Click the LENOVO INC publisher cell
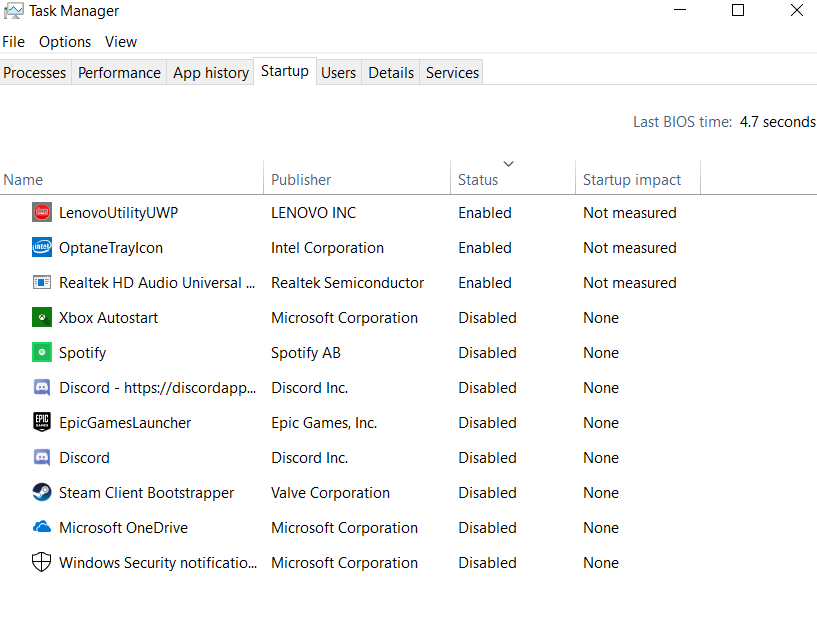Screen dimensions: 817x642 click(x=314, y=213)
